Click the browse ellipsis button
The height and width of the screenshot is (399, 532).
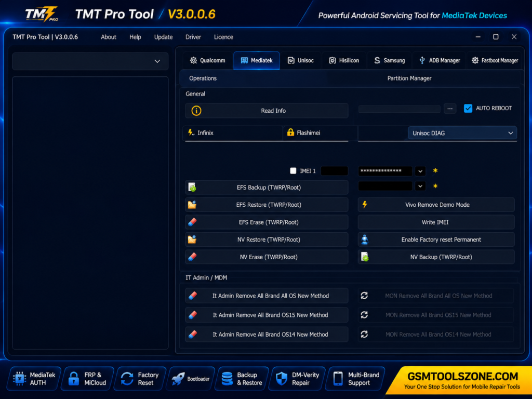click(x=450, y=109)
